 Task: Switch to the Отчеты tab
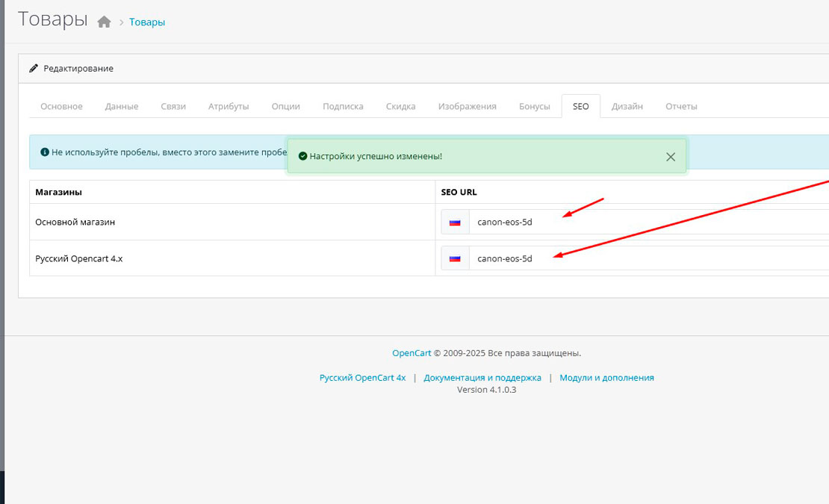[x=681, y=106]
